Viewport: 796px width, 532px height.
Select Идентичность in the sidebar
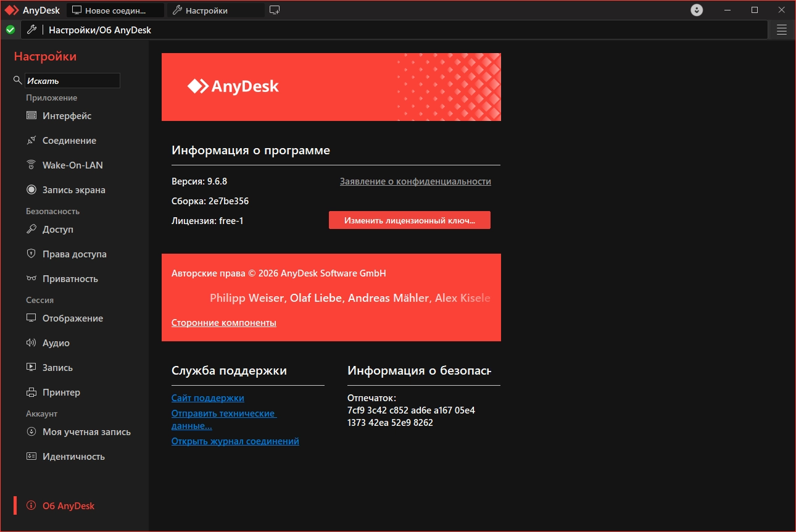(73, 457)
